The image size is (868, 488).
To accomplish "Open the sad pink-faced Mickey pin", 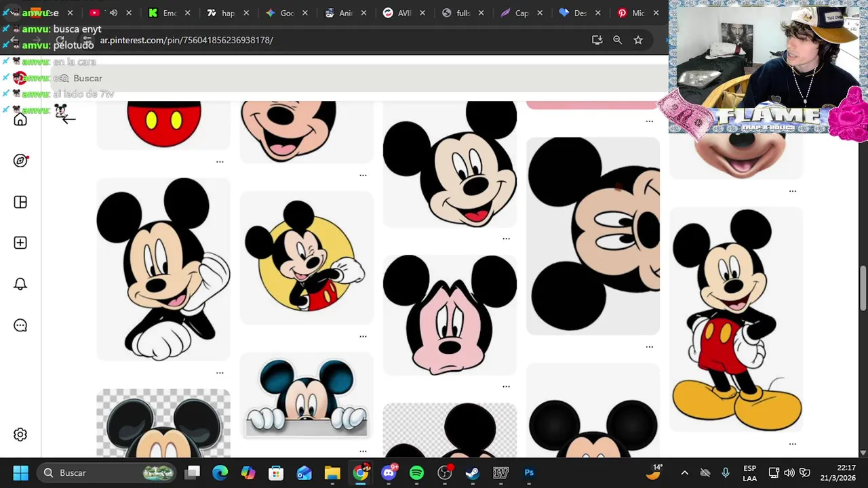I will (x=450, y=314).
